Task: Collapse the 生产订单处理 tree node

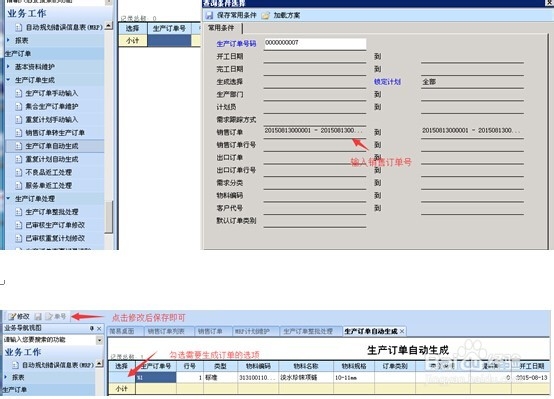Action: pyautogui.click(x=8, y=198)
